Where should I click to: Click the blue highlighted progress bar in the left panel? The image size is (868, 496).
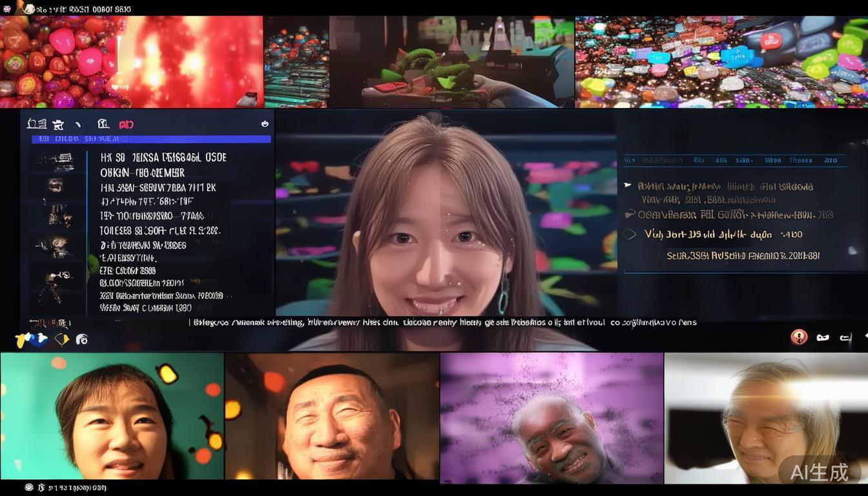(x=149, y=138)
